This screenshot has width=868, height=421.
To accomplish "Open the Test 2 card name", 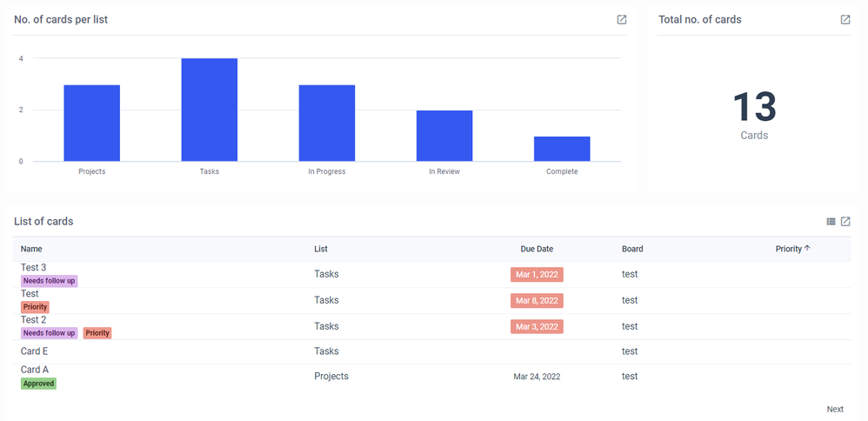I will pyautogui.click(x=33, y=320).
